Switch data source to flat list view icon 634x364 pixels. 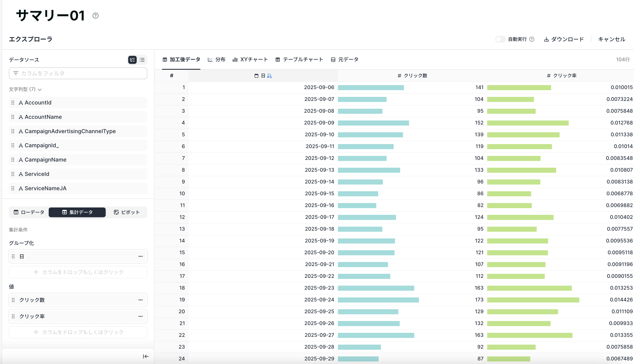tap(142, 60)
